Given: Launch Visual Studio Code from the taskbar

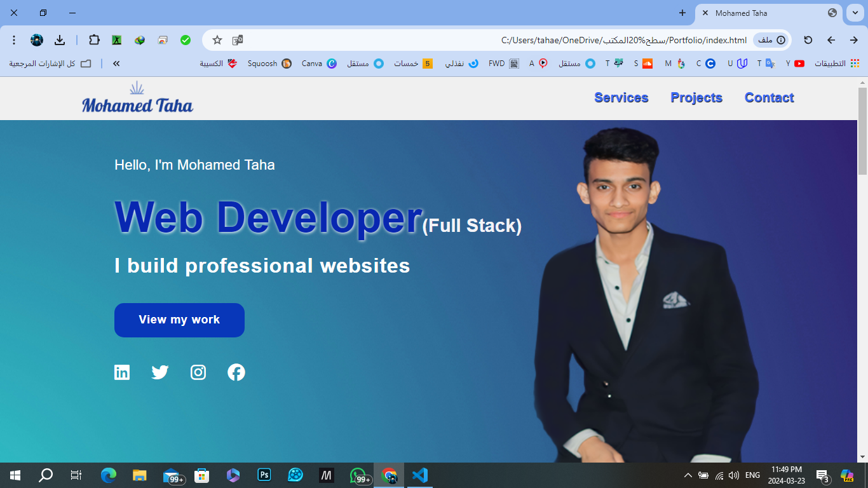Looking at the screenshot, I should click(420, 475).
